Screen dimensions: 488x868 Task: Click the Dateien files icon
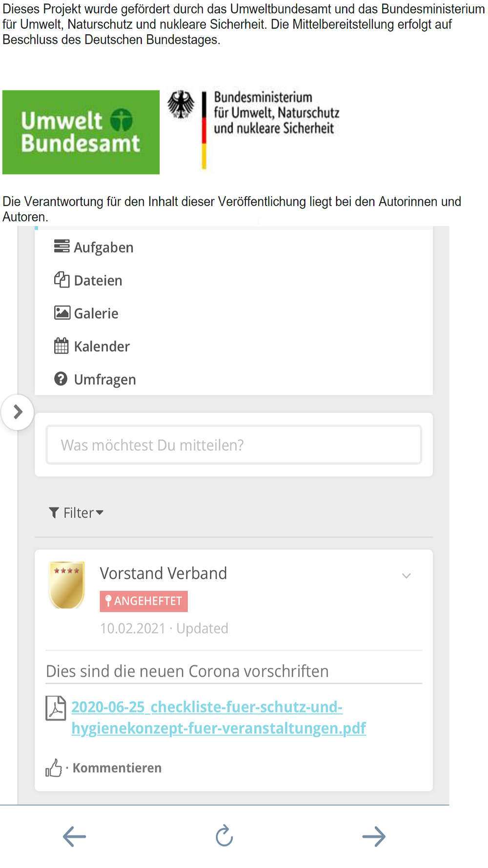tap(61, 280)
